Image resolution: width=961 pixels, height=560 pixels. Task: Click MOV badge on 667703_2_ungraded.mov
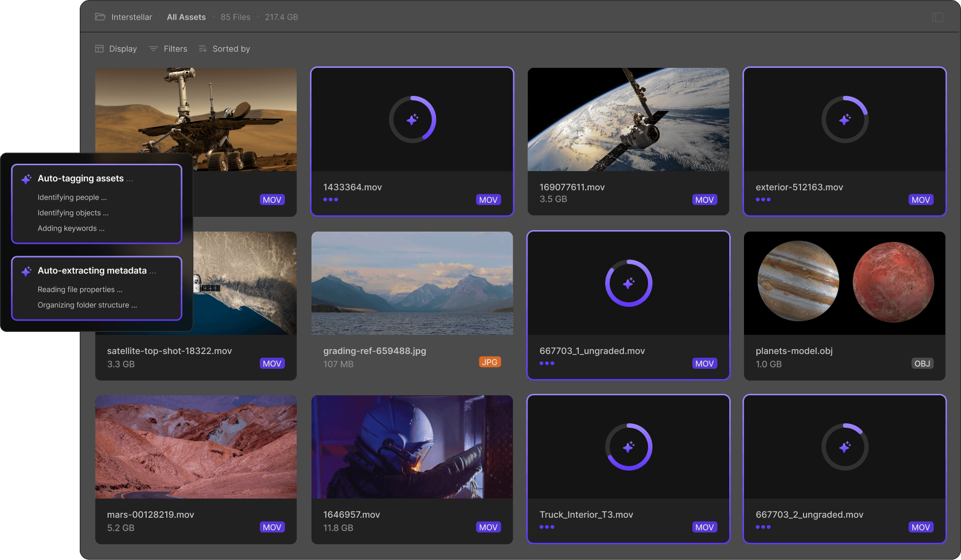click(x=921, y=527)
